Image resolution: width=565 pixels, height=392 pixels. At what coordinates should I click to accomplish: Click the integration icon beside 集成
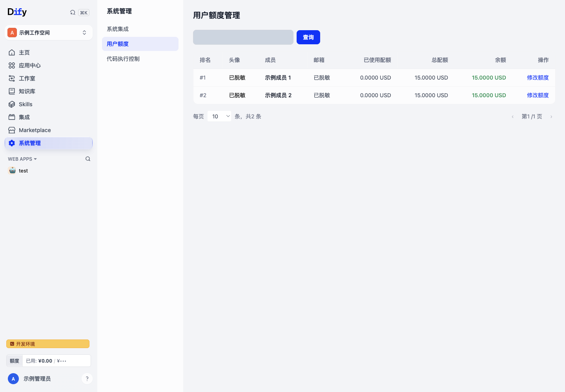coord(12,117)
